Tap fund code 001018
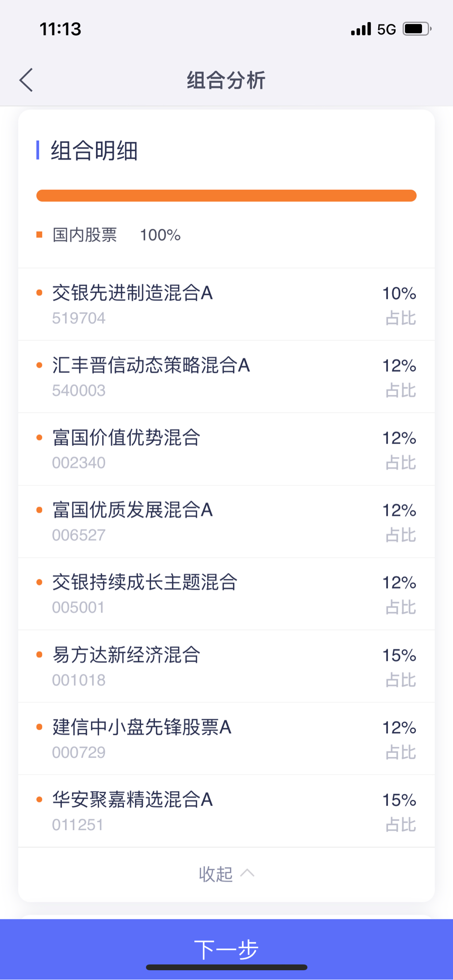The height and width of the screenshot is (980, 453). [x=79, y=680]
